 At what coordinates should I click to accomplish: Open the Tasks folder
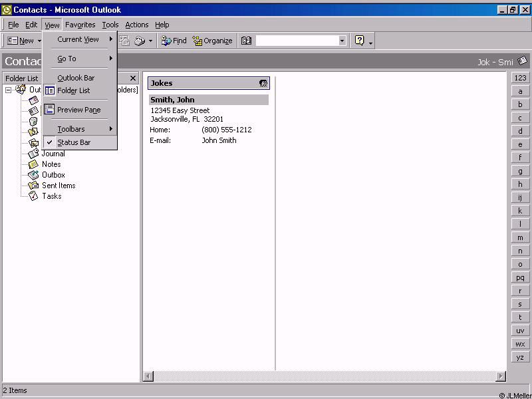coord(52,196)
